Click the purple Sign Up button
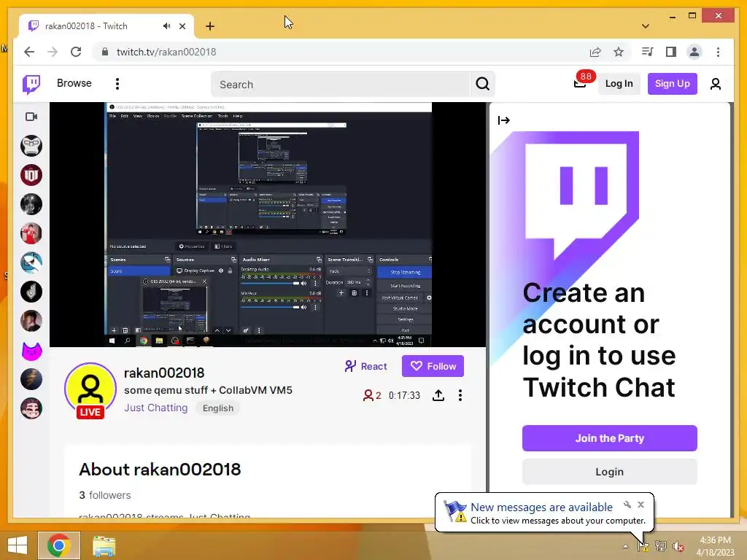This screenshot has height=560, width=747. pyautogui.click(x=672, y=84)
